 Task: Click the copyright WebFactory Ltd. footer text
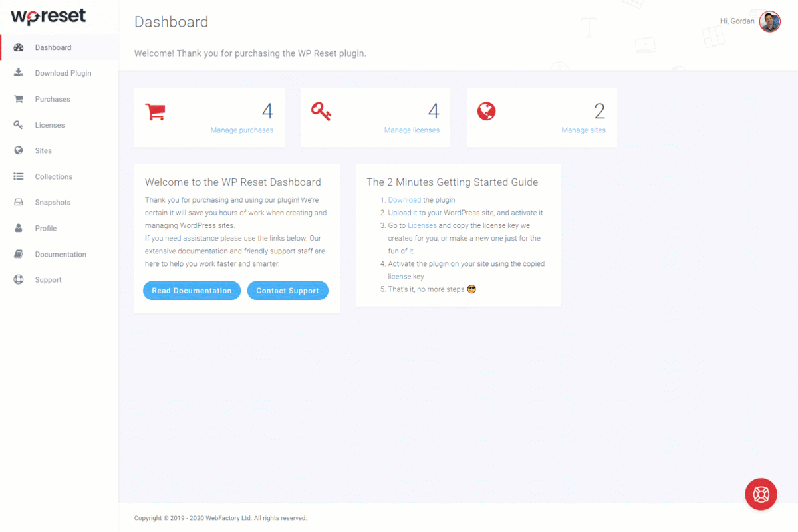coord(221,518)
